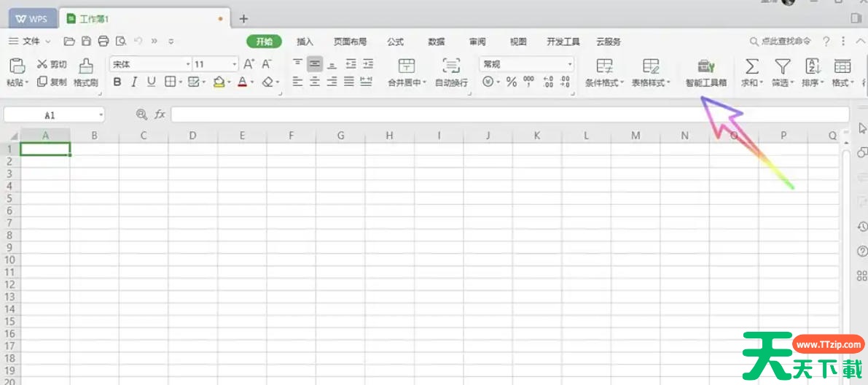Viewport: 868px width, 385px height.
Task: Click the eraser clear icon
Action: [x=268, y=82]
